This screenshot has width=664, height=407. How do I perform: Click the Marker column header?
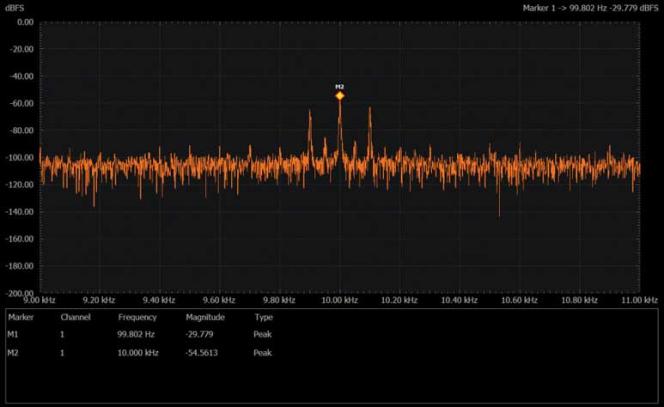tap(22, 317)
